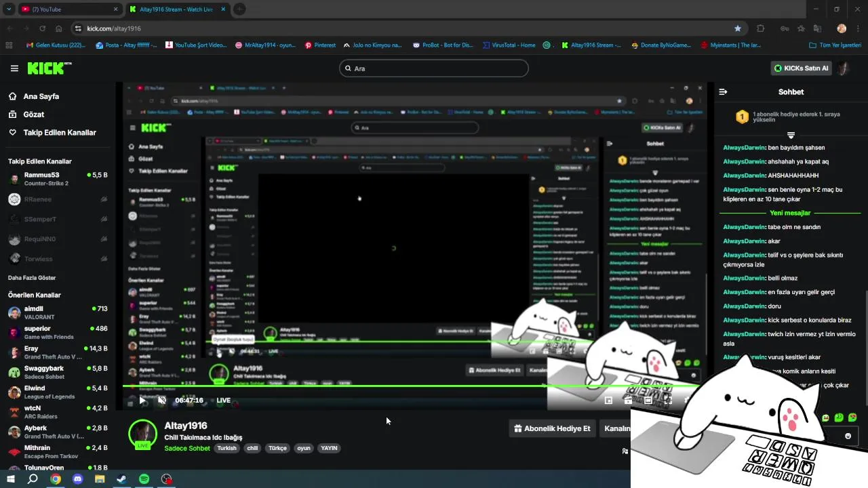Collapse the Sohbet chat panel

click(723, 91)
